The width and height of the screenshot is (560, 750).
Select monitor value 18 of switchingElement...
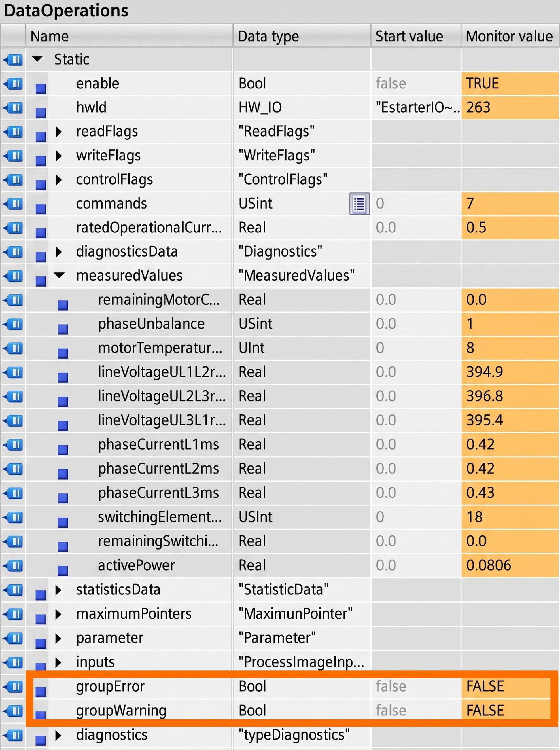510,517
